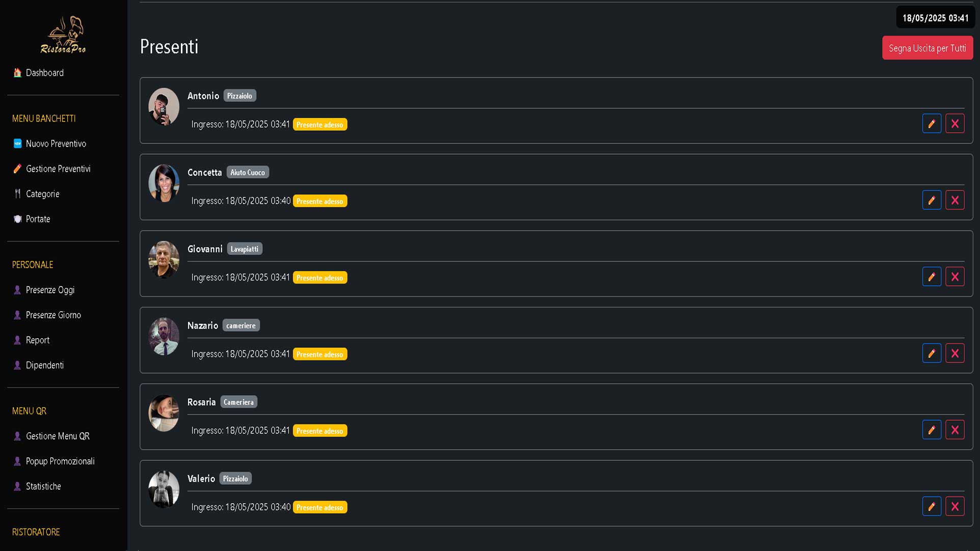The height and width of the screenshot is (551, 980).
Task: Click Antonio's profile photo thumbnail
Action: pyautogui.click(x=164, y=107)
